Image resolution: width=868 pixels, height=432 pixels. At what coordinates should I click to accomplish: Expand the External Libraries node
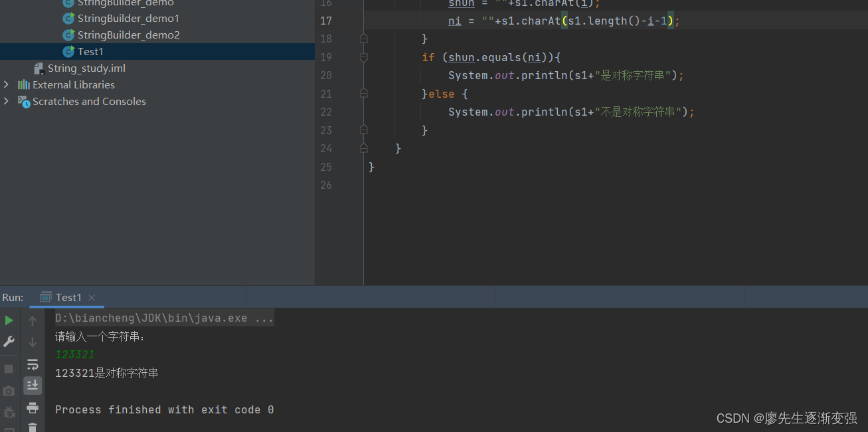tap(7, 84)
